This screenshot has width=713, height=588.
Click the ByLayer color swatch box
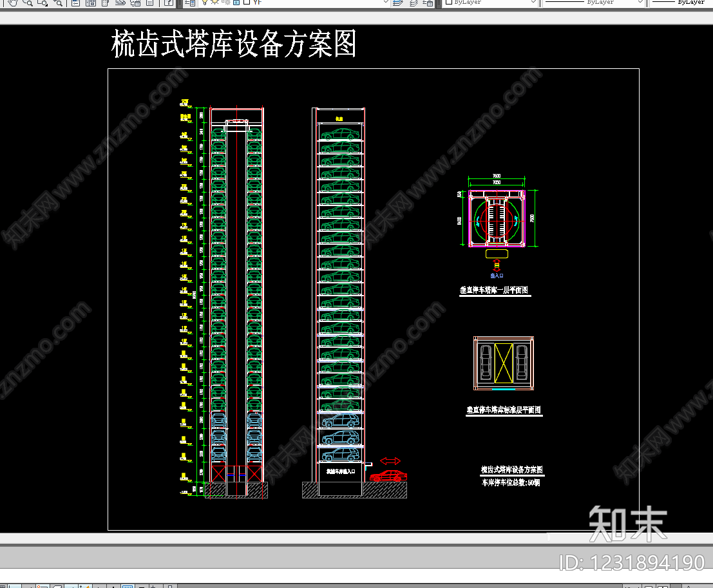pyautogui.click(x=449, y=2)
